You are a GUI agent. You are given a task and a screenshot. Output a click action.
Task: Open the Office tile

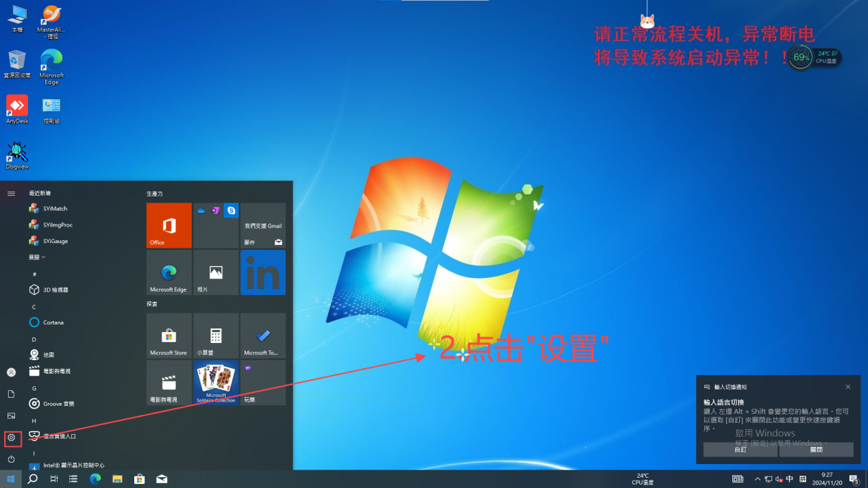click(x=169, y=225)
